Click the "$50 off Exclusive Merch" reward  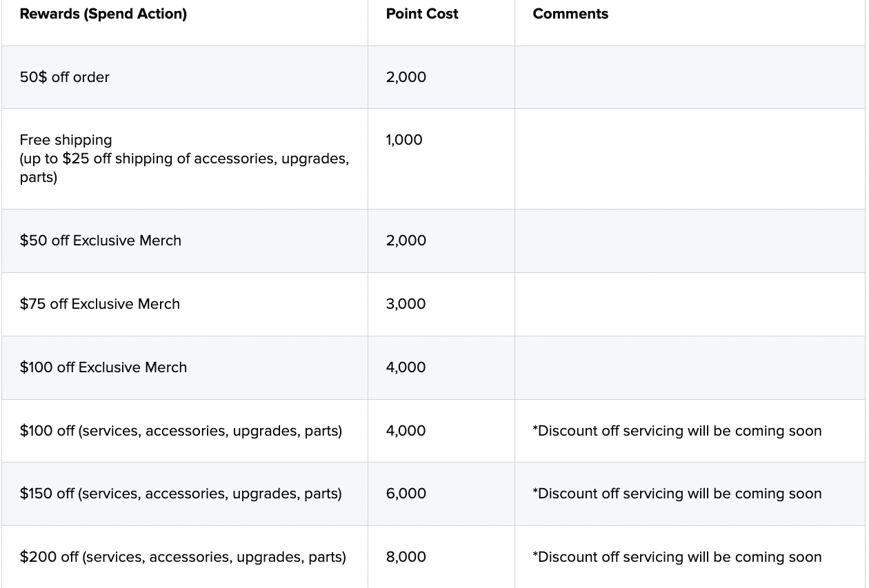click(x=101, y=241)
